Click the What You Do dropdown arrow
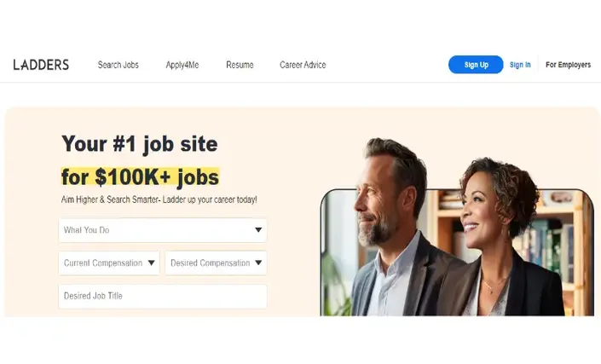The height and width of the screenshot is (364, 601). pyautogui.click(x=258, y=230)
